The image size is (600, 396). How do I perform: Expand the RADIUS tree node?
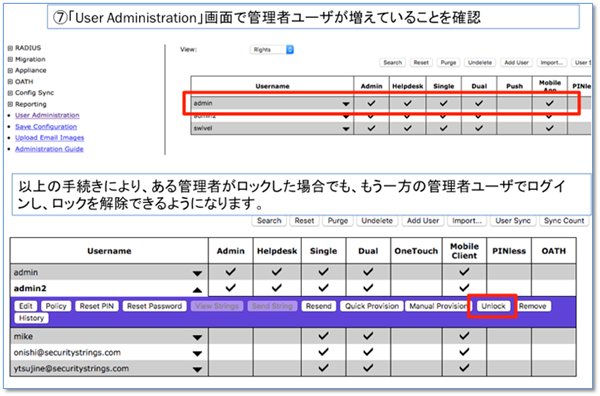coord(10,48)
